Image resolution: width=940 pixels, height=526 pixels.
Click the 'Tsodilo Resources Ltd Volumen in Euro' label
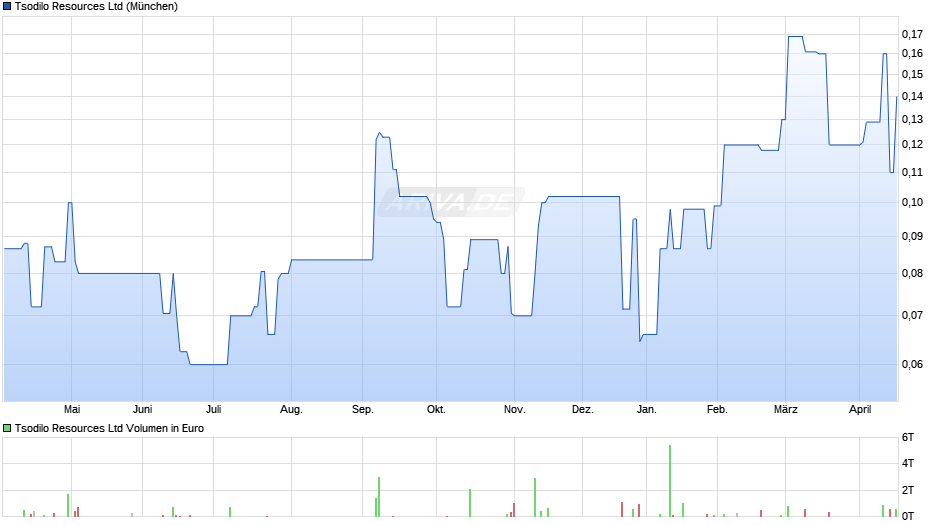tap(109, 428)
